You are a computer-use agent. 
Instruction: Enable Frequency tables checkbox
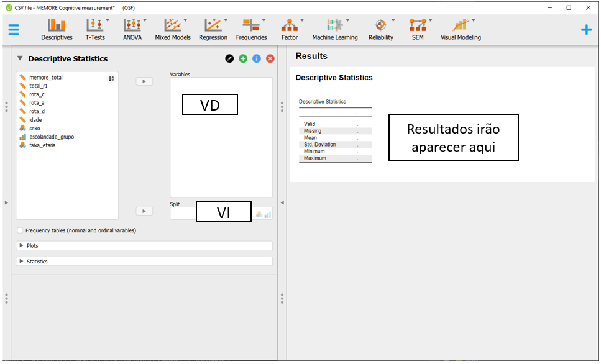click(21, 230)
